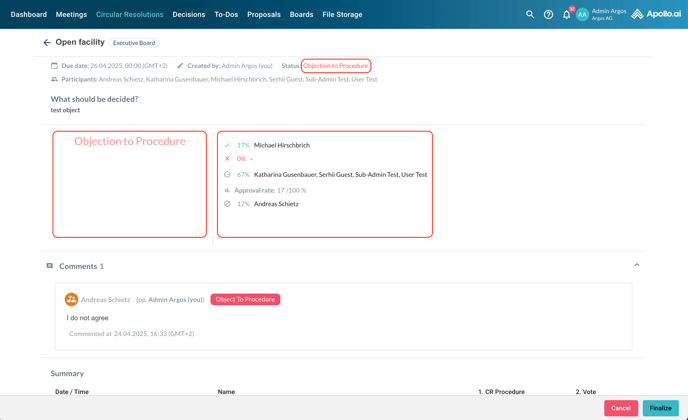The height and width of the screenshot is (420, 688).
Task: Open the search magnifier icon
Action: [530, 15]
